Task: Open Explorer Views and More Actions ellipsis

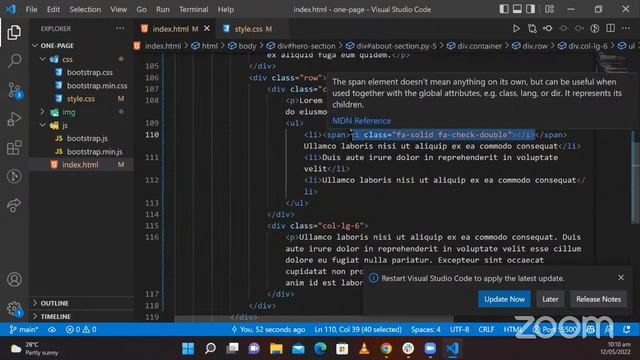Action: coord(120,29)
